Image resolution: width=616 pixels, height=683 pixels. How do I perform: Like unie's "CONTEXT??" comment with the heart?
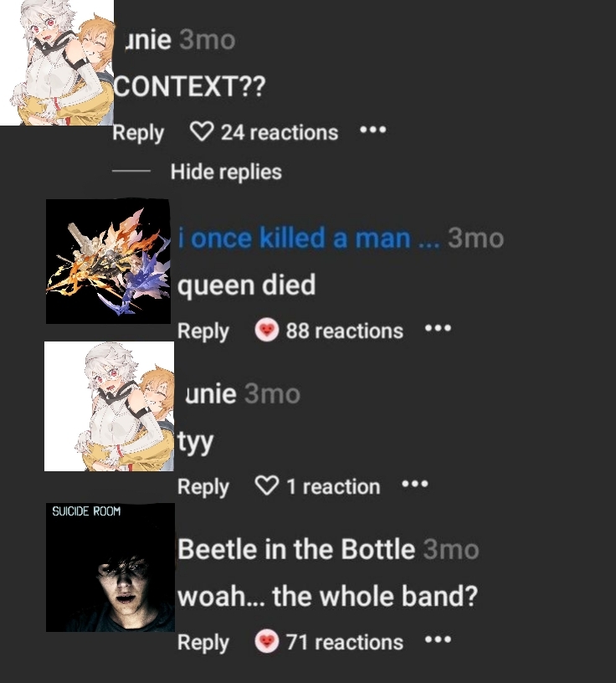(202, 132)
